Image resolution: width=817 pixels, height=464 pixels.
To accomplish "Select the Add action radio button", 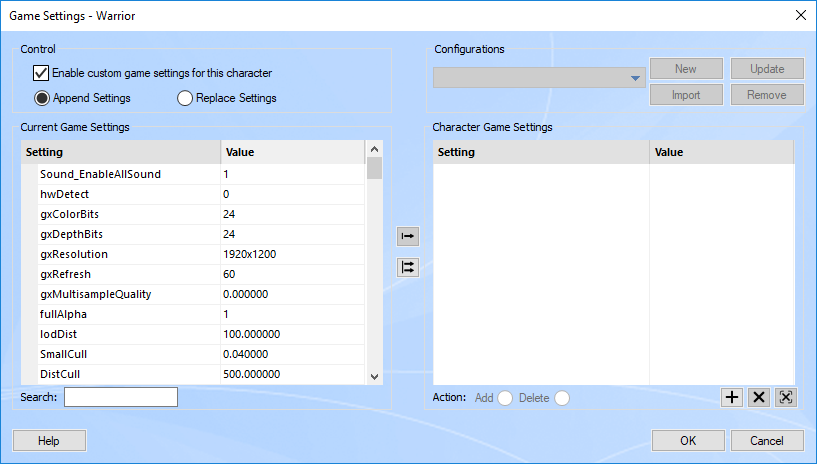I will pyautogui.click(x=505, y=398).
